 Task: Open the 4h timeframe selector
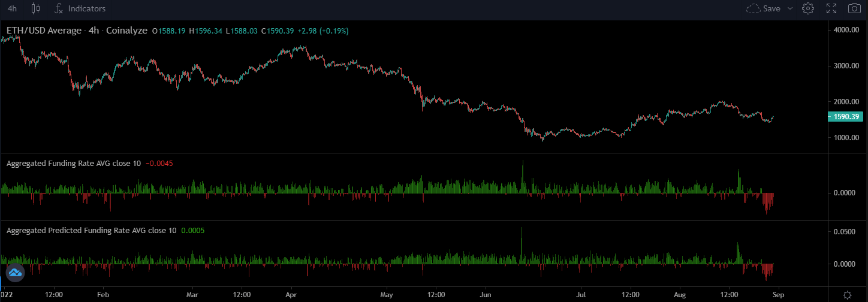pos(12,8)
